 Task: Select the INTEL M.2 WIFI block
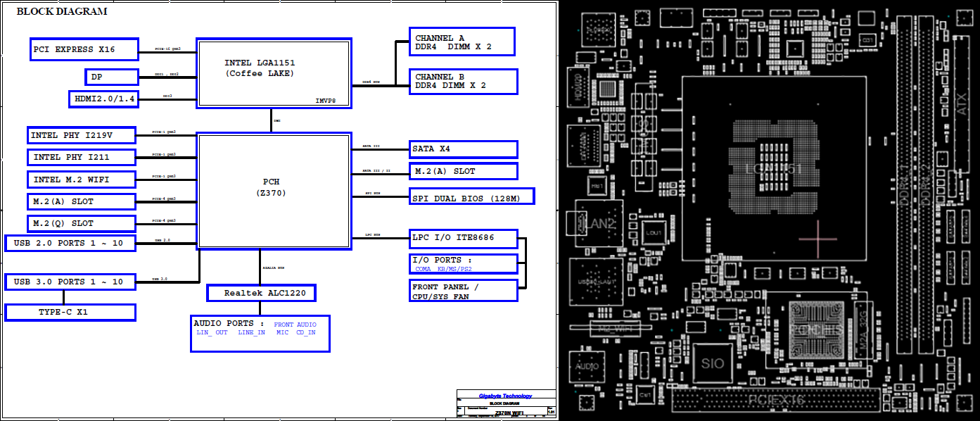(x=82, y=180)
